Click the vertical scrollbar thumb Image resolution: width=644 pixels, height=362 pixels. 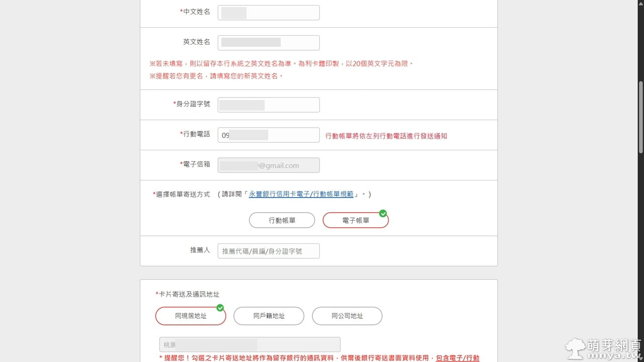[x=640, y=117]
